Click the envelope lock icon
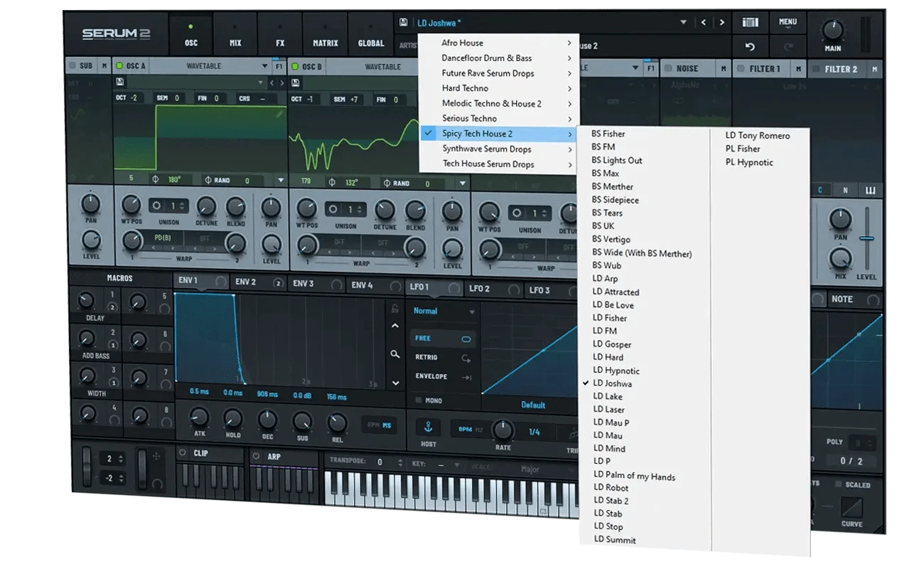924x569 pixels. (395, 308)
